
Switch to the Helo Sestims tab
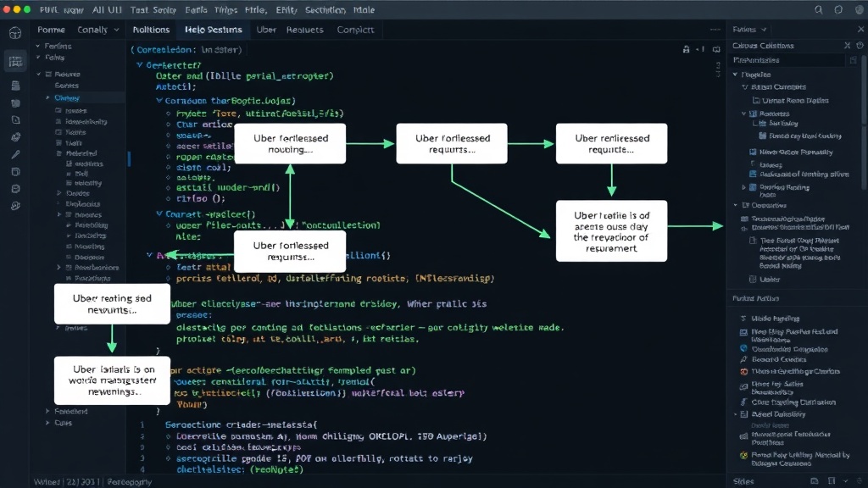(213, 30)
